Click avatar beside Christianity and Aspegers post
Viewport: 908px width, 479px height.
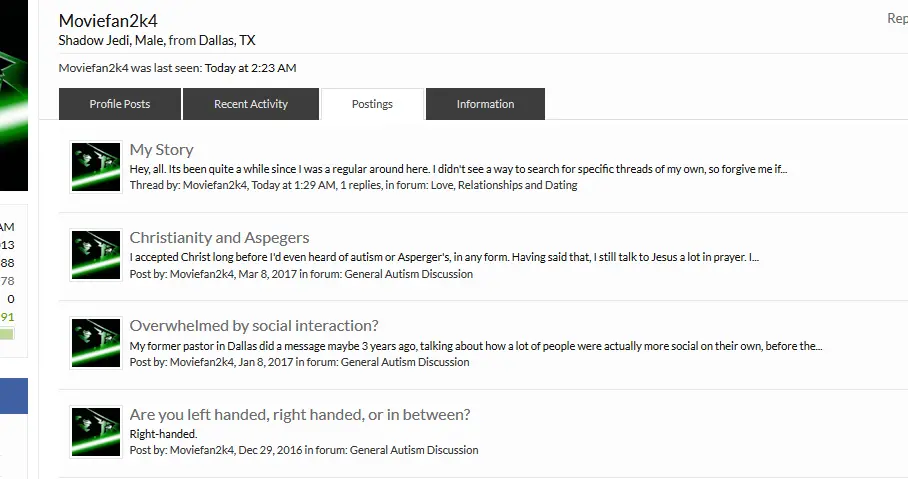click(96, 255)
